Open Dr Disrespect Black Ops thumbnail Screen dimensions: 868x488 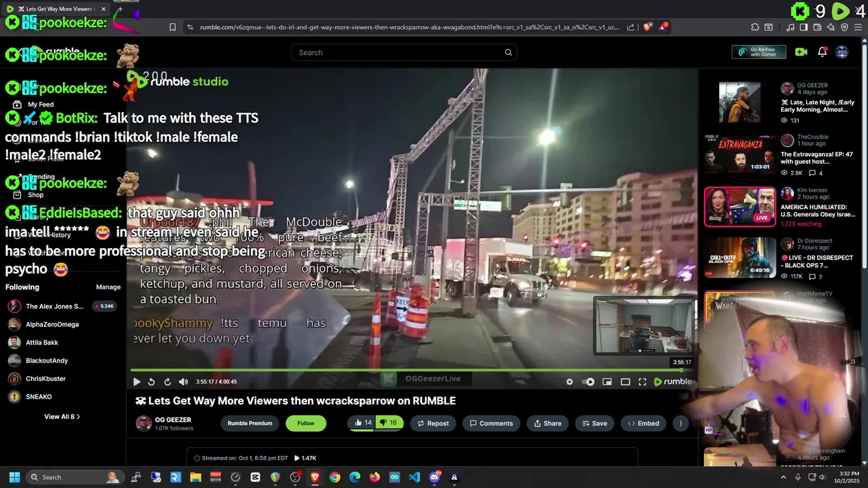[740, 258]
